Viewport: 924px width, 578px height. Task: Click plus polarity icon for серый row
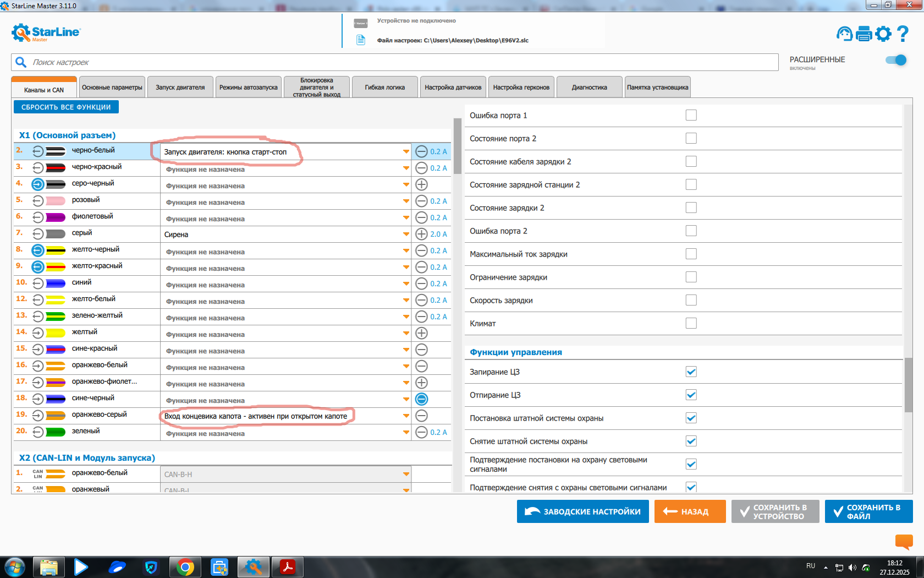click(421, 234)
